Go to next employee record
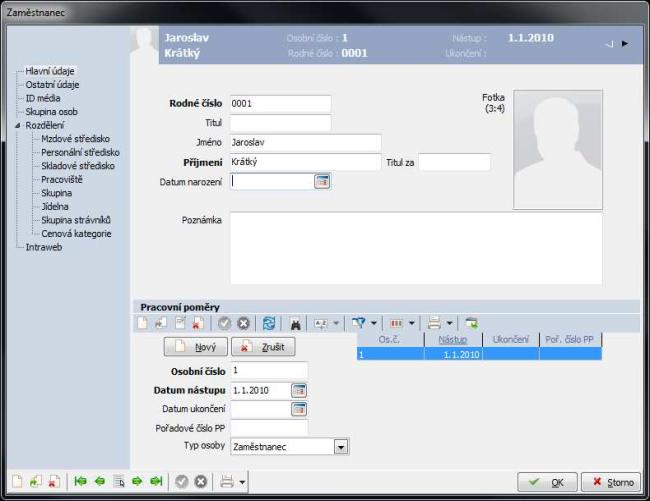 pyautogui.click(x=137, y=481)
